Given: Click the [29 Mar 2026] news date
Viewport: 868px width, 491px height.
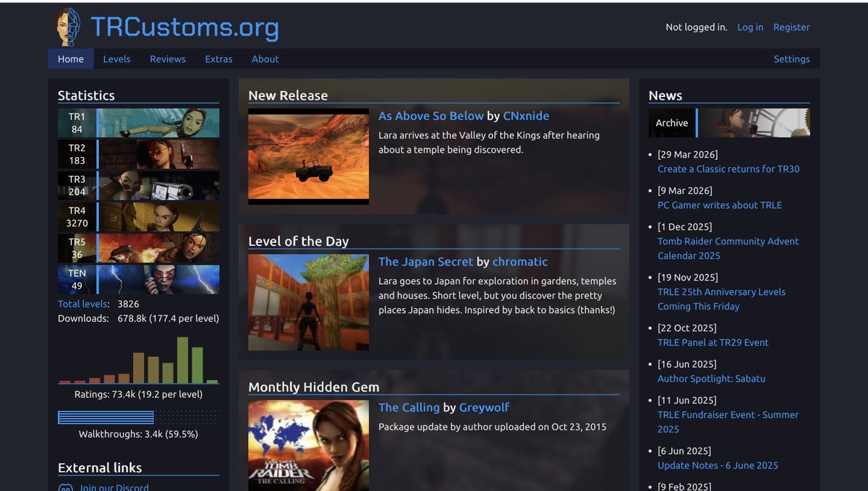Looking at the screenshot, I should 687,155.
